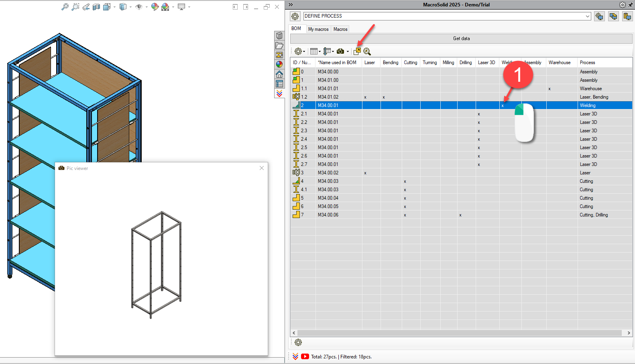635x364 pixels.
Task: Click the pin icon in MacroSolid title bar
Action: tap(630, 5)
